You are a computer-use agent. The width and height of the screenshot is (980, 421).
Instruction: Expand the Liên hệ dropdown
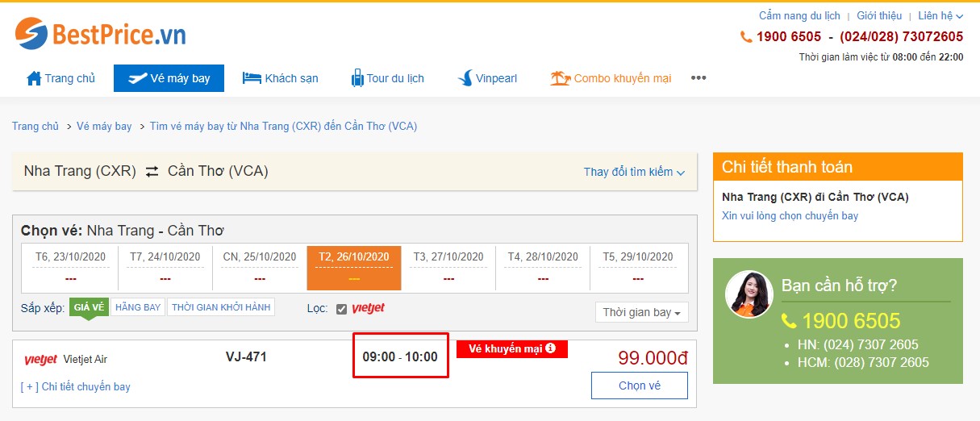pyautogui.click(x=940, y=15)
